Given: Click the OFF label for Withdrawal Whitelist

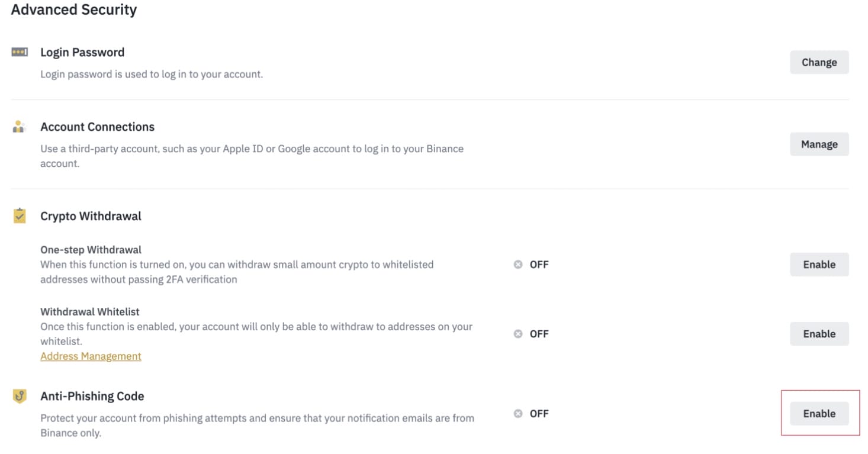Looking at the screenshot, I should pyautogui.click(x=538, y=333).
